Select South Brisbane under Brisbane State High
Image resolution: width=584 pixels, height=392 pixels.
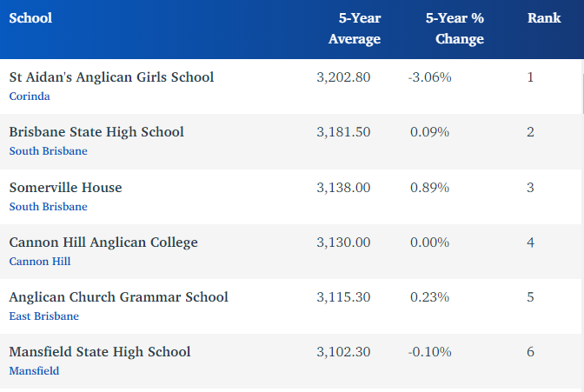(x=48, y=151)
